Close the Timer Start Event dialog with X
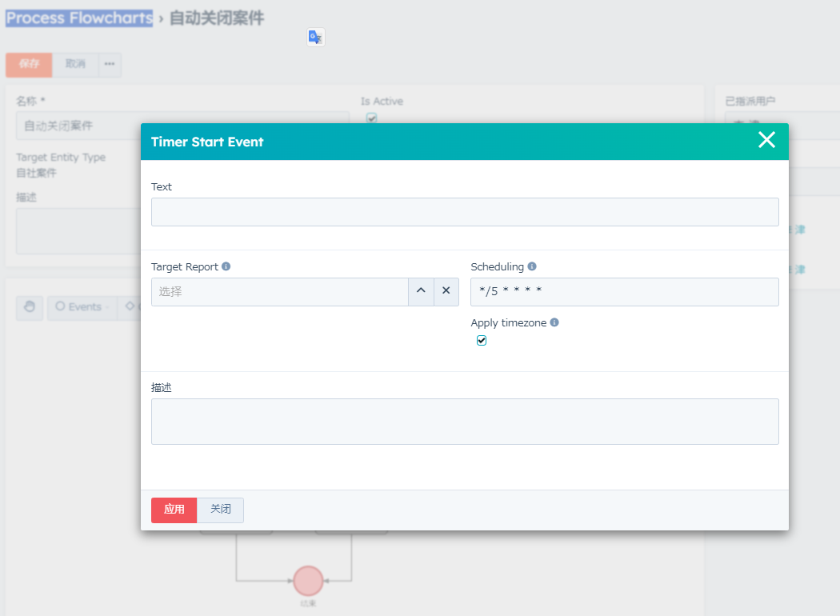This screenshot has height=616, width=840. click(766, 141)
